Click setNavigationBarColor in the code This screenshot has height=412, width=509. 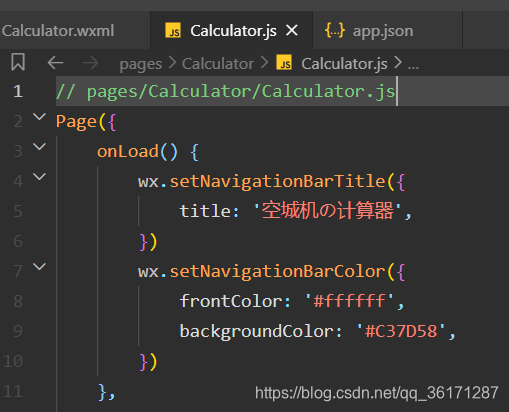click(277, 271)
